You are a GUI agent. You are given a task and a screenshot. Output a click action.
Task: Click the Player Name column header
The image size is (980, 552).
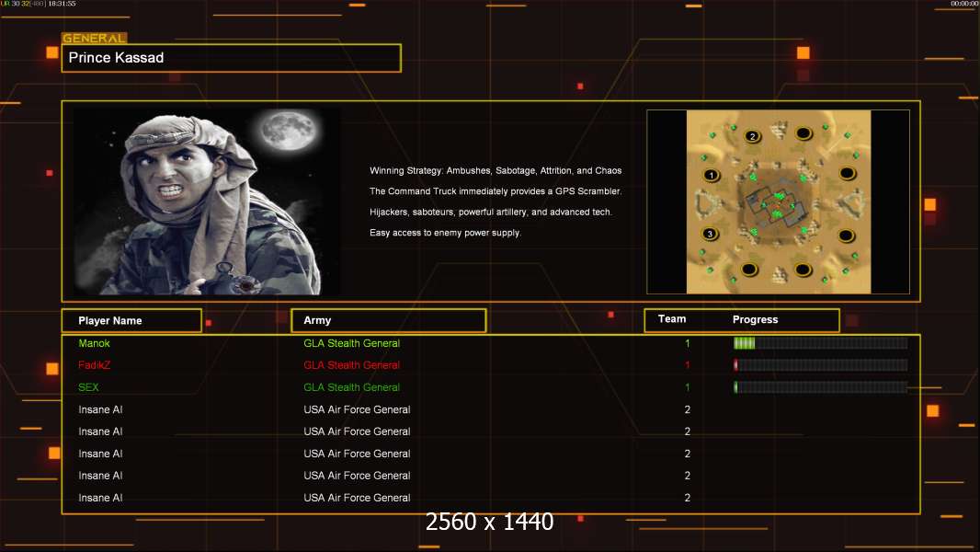pyautogui.click(x=131, y=321)
